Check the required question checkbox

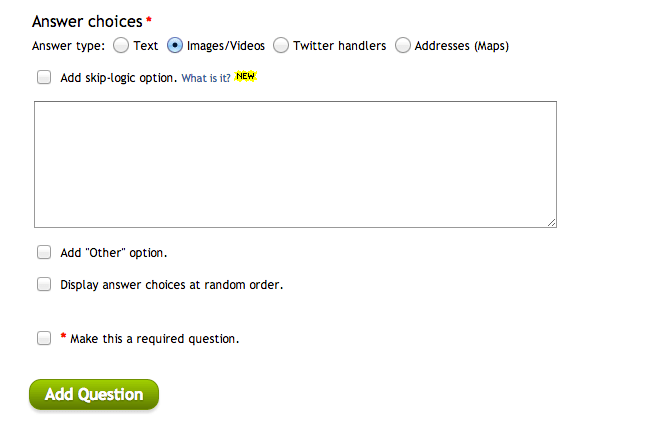point(44,338)
